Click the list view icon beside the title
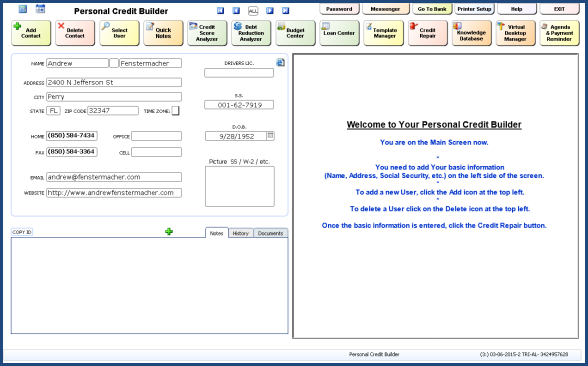The height and width of the screenshot is (366, 588). (40, 9)
